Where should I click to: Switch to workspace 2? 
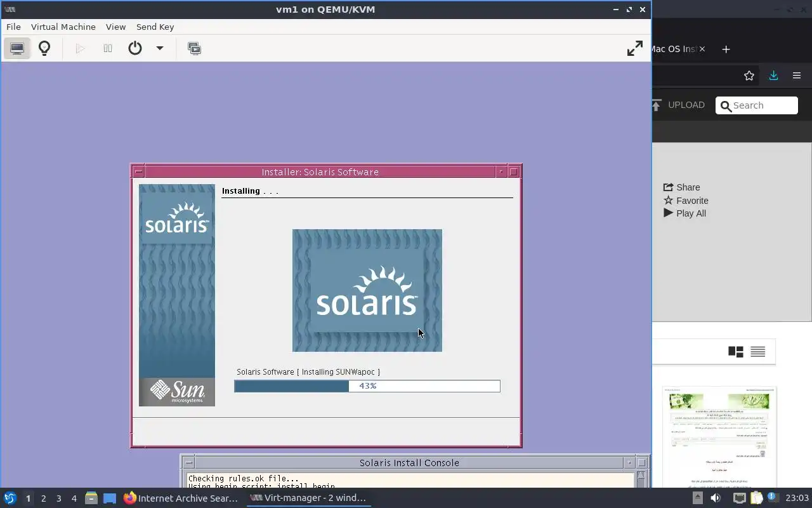(x=43, y=498)
